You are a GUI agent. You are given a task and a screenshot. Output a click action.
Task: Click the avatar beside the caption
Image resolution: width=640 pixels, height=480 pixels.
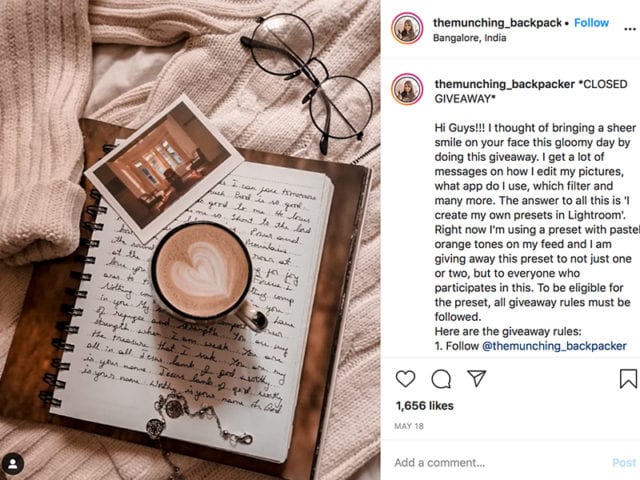coord(407,89)
